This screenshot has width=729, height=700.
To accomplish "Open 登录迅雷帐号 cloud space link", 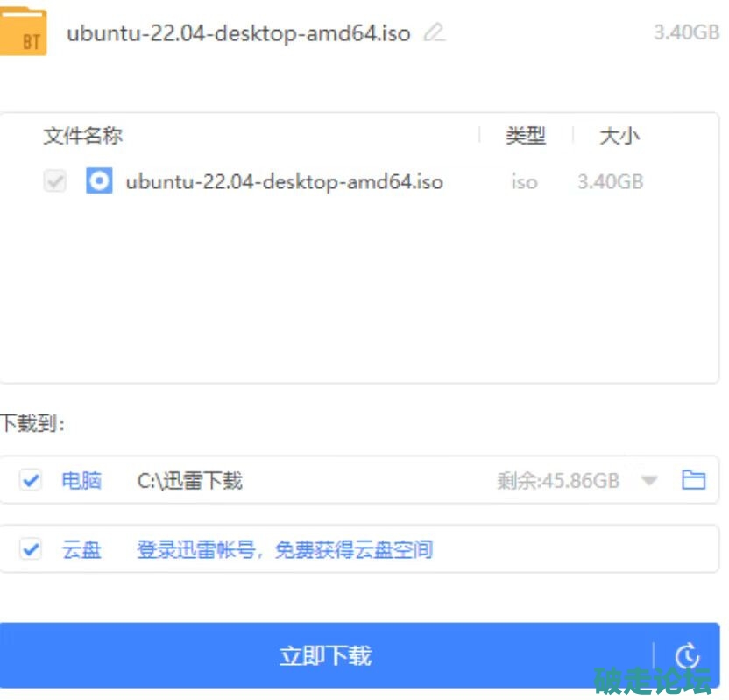I will point(285,549).
